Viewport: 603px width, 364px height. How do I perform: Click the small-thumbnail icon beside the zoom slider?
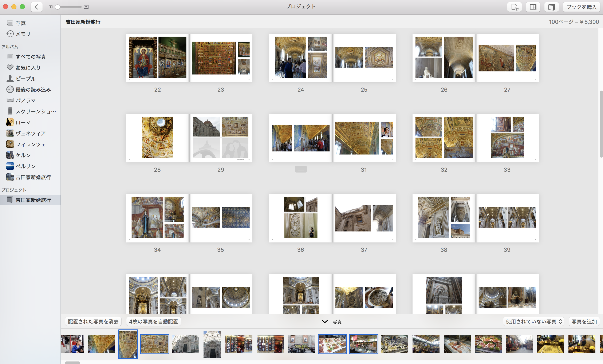51,7
